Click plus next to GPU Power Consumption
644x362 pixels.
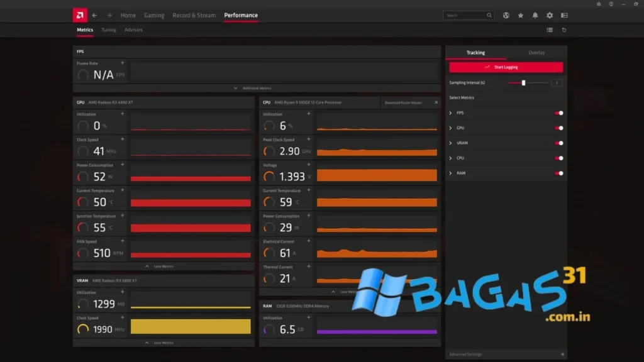click(x=123, y=165)
